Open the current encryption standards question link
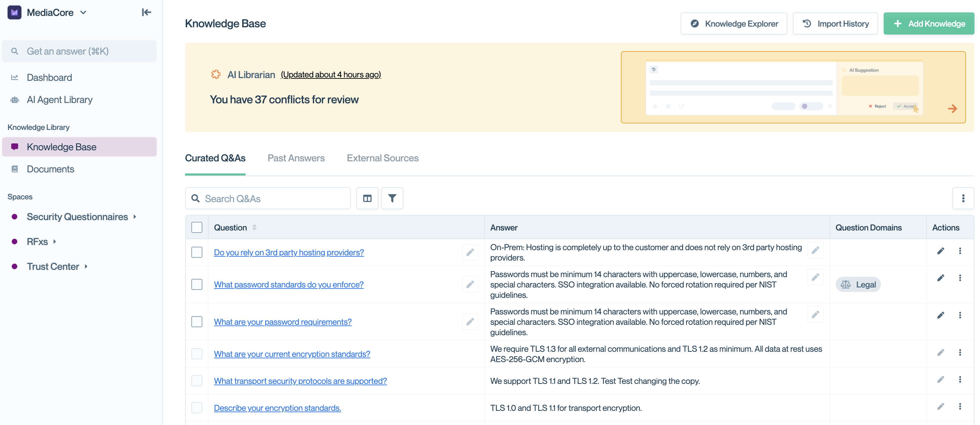The image size is (980, 425). (292, 354)
